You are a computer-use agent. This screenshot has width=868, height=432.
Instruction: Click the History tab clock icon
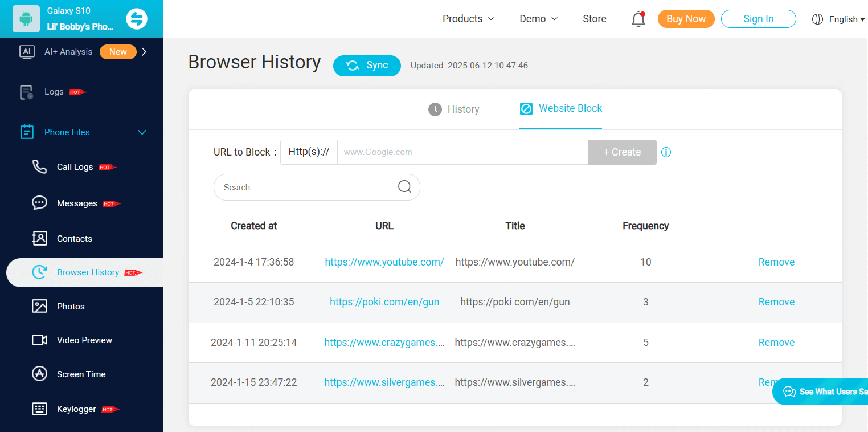coord(435,109)
